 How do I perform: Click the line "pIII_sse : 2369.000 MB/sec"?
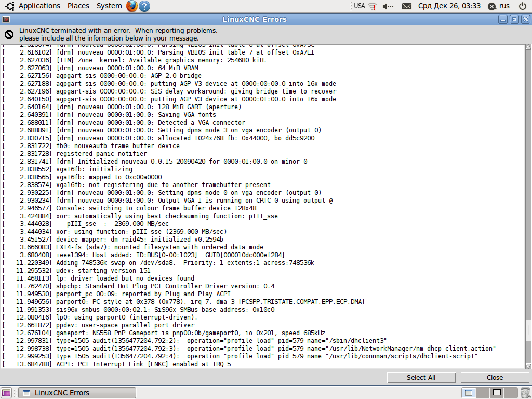[x=86, y=224]
